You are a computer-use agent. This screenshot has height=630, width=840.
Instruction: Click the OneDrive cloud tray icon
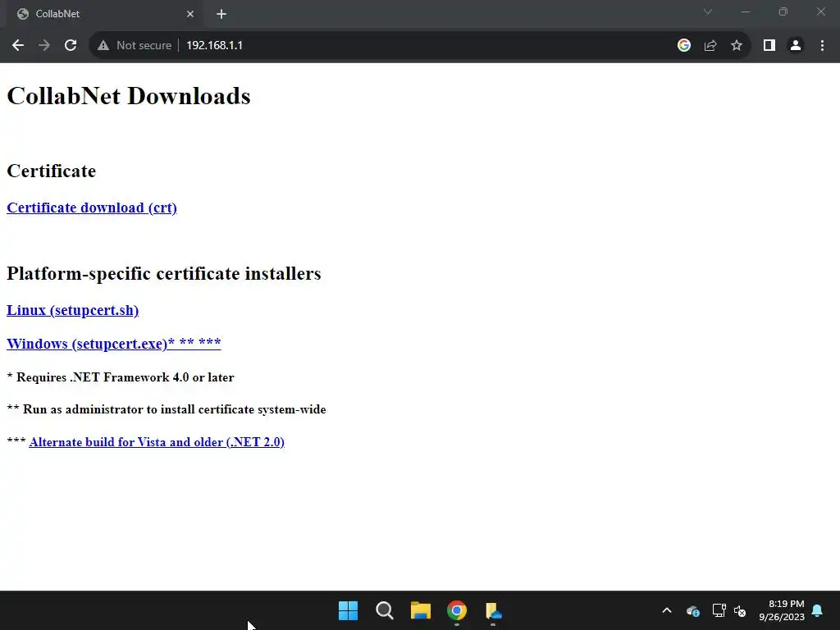[x=692, y=610]
